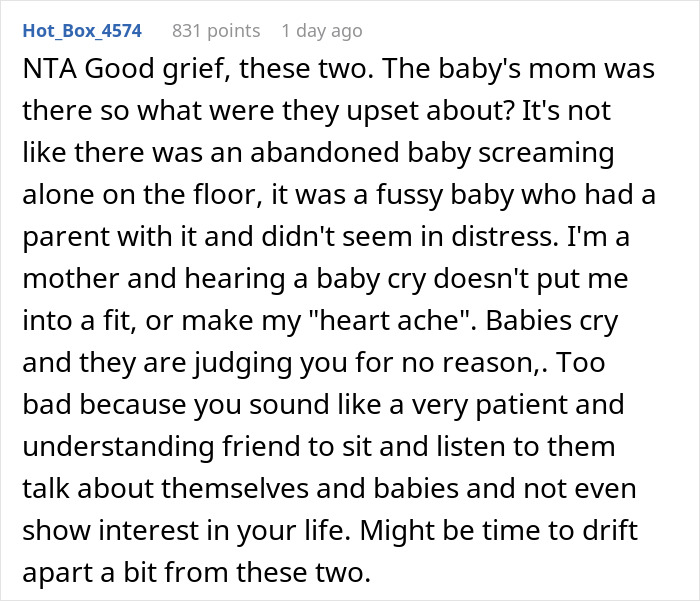Click the 831 points score
Screen dimensions: 700x601
coord(216,31)
